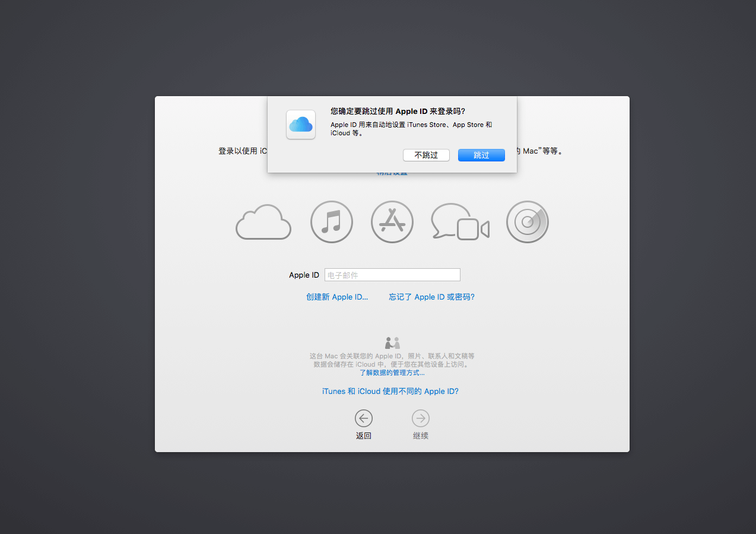Click the Messages and FaceTime icon
Image resolution: width=756 pixels, height=534 pixels.
[460, 222]
